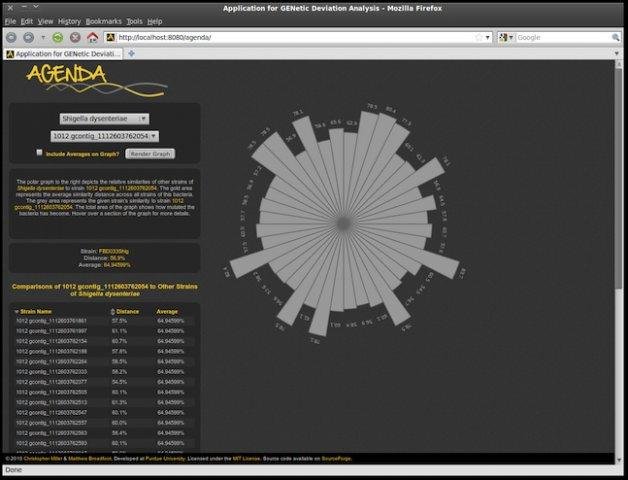
Task: Open the list all tabs arrow
Action: 616,53
